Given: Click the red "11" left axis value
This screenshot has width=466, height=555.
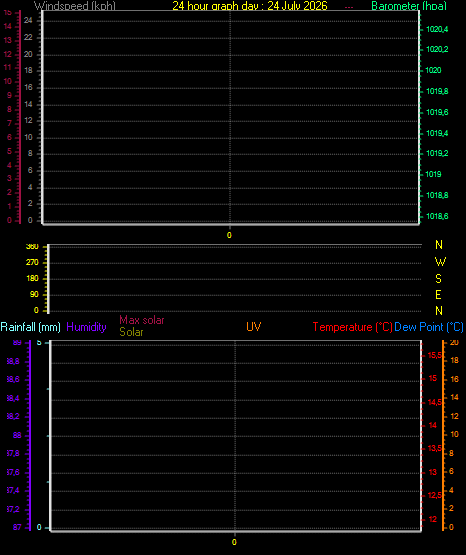Looking at the screenshot, I should [x=7, y=67].
